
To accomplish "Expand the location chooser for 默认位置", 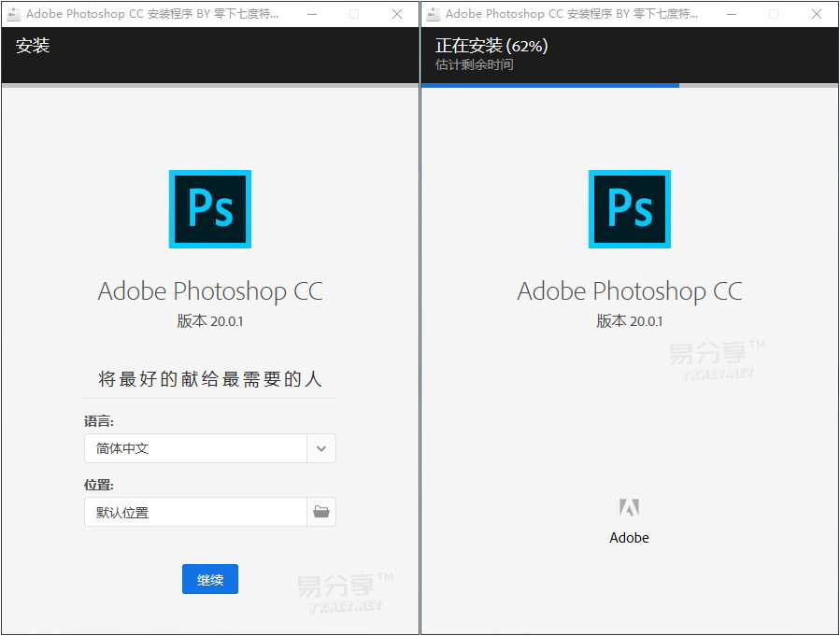I will tap(321, 512).
